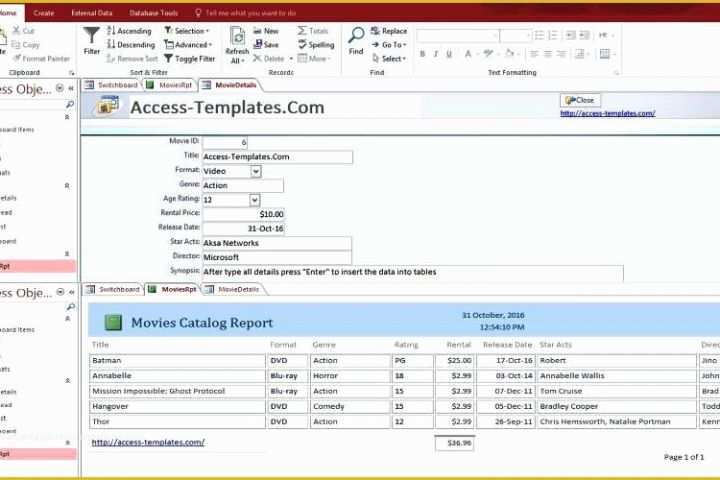Toggle Underline text formatting
720x480 pixels.
point(449,54)
